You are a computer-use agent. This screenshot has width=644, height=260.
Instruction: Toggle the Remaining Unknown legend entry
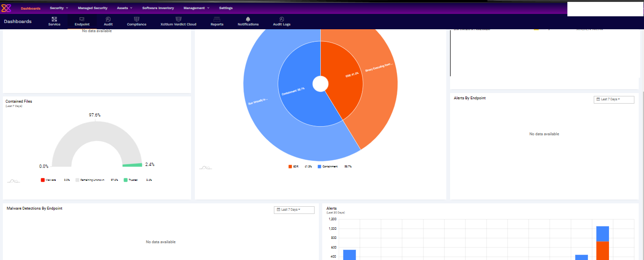coord(96,180)
